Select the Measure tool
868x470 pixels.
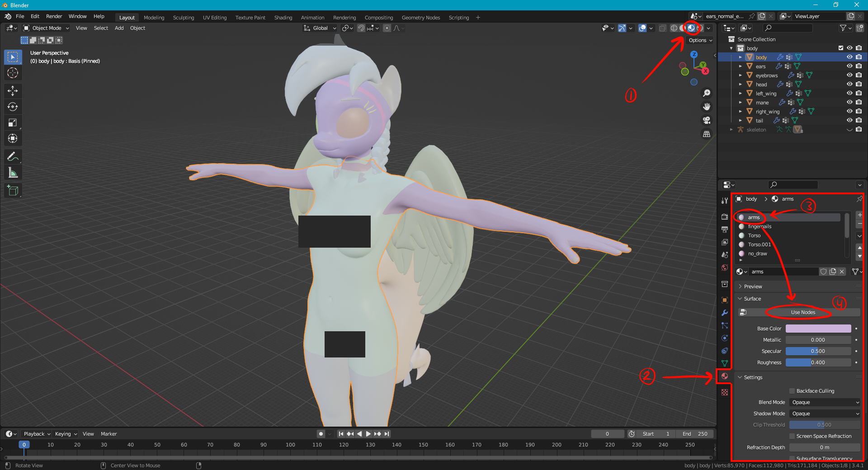pos(13,173)
